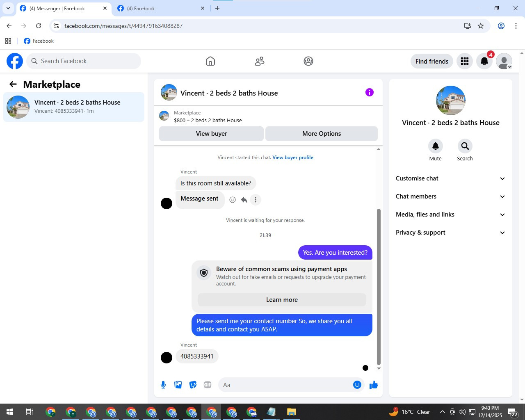Open the notifications bell with badge 4
The image size is (525, 420).
coord(484,61)
